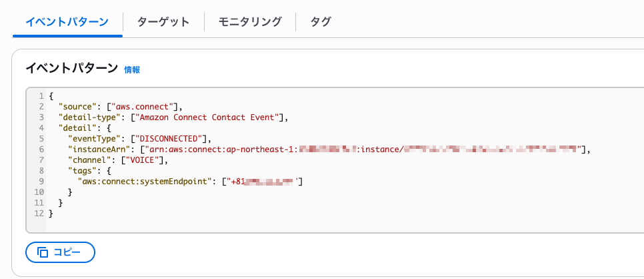Click the "DISCONNECTED" event type value
The image size is (644, 279).
(172, 139)
